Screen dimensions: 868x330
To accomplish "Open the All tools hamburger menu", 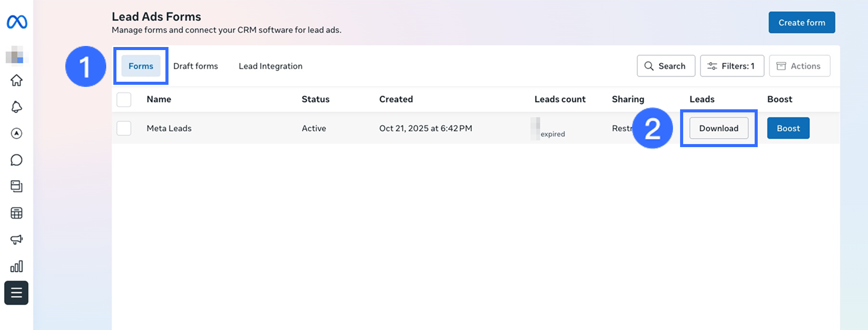I will (16, 293).
